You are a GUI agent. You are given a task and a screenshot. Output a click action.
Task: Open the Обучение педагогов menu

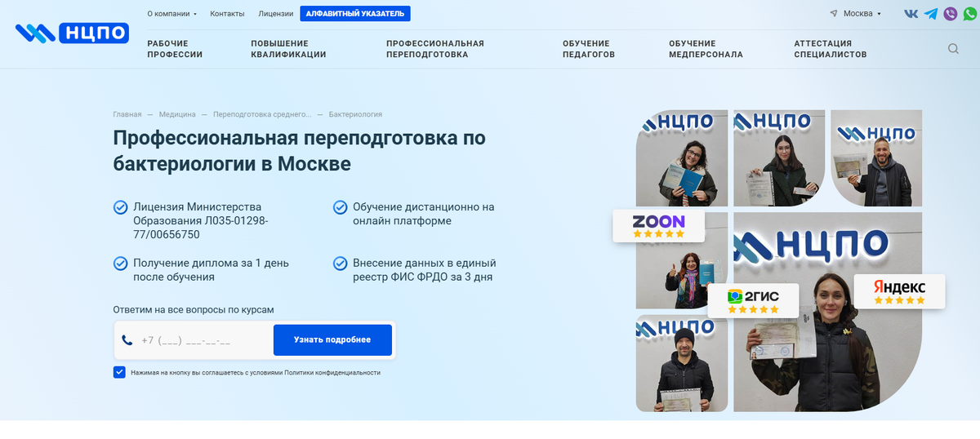click(x=589, y=49)
